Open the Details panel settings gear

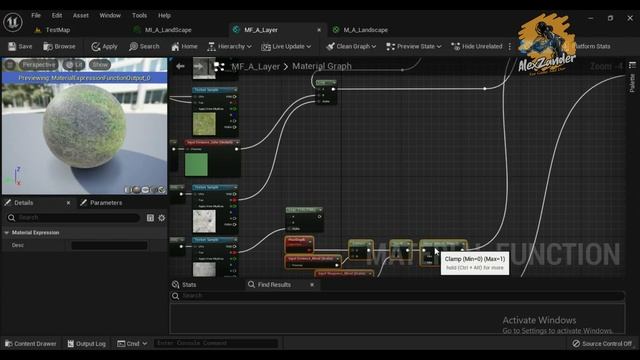coord(162,218)
